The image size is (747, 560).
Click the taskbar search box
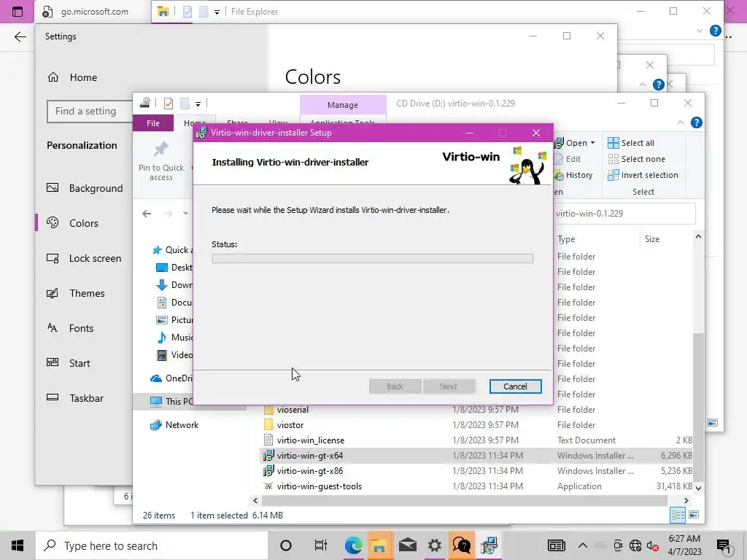[x=152, y=545]
